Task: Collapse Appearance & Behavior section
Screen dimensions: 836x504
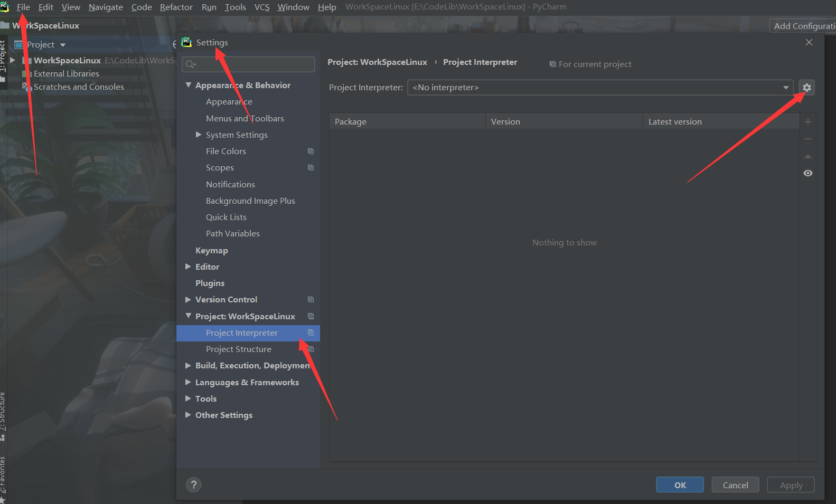Action: coord(189,85)
